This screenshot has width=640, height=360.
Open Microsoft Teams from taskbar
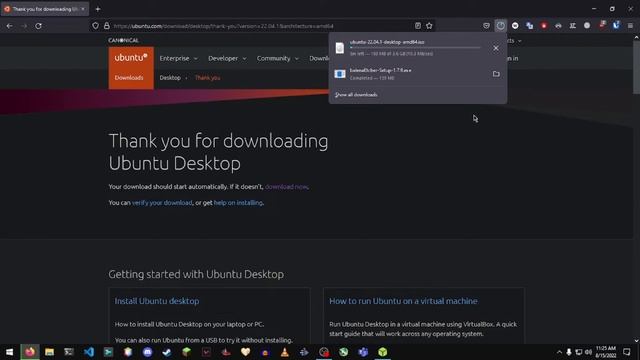click(x=363, y=352)
